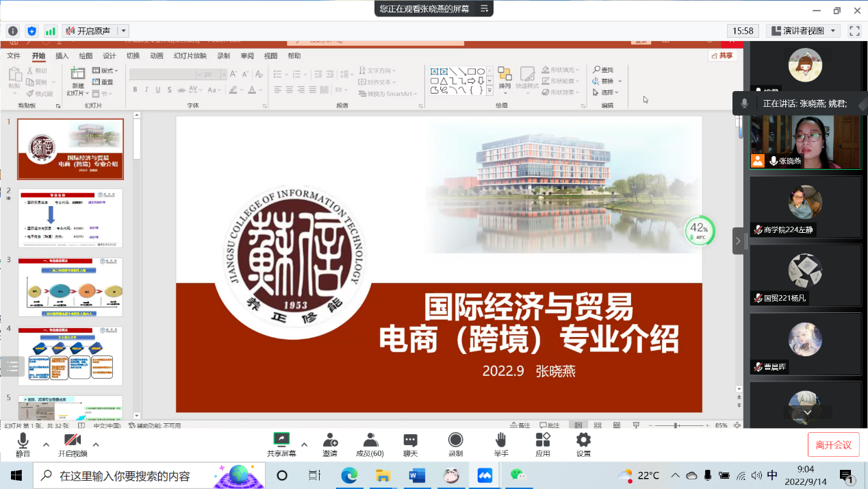Viewport: 868px width, 489px height.
Task: Expand video options arrow beside camera
Action: pos(96,444)
